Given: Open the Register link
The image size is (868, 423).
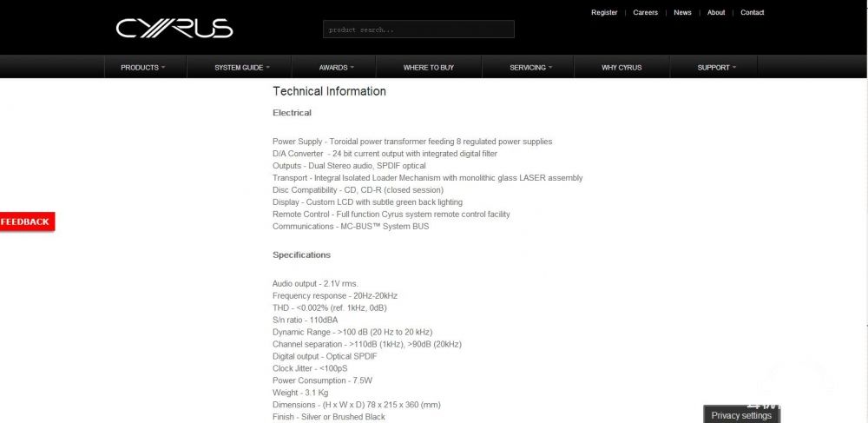Looking at the screenshot, I should (604, 12).
